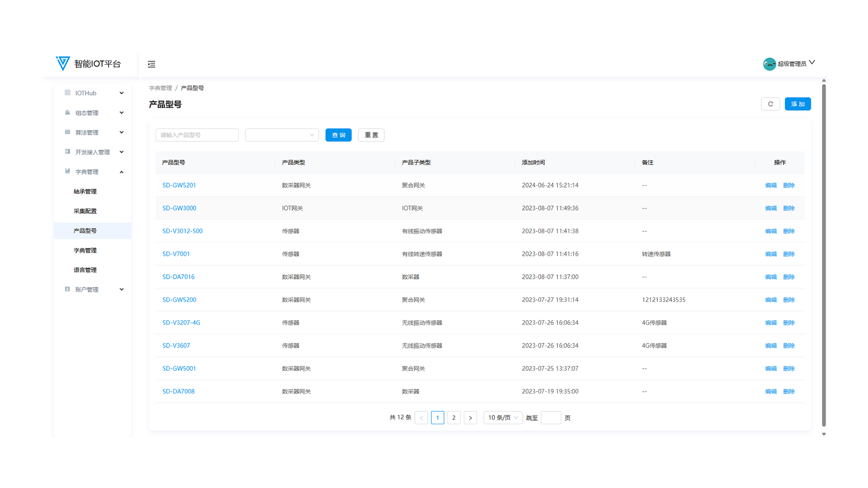Image resolution: width=868 pixels, height=488 pixels.
Task: Click the IOTHub grid icon
Action: tap(67, 93)
